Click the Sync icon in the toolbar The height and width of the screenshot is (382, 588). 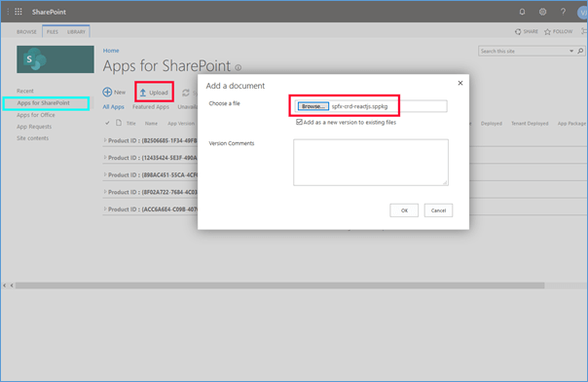pyautogui.click(x=186, y=93)
